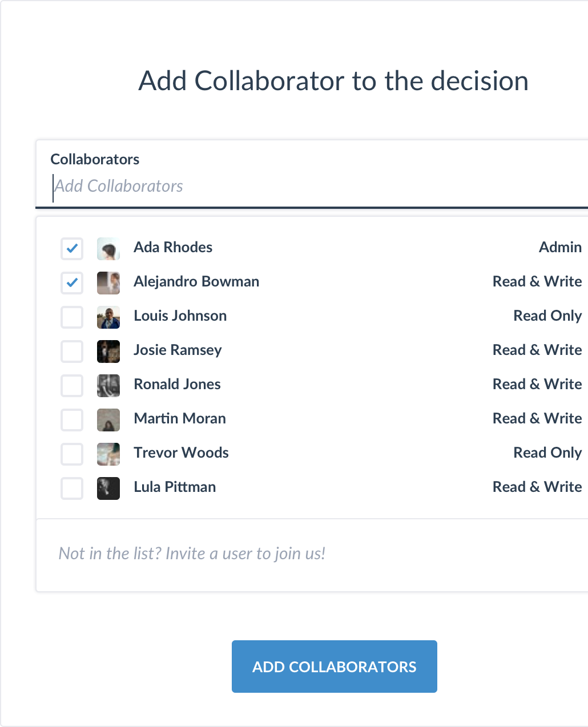Viewport: 588px width, 727px height.
Task: Check the Louis Johnson checkbox
Action: [72, 317]
